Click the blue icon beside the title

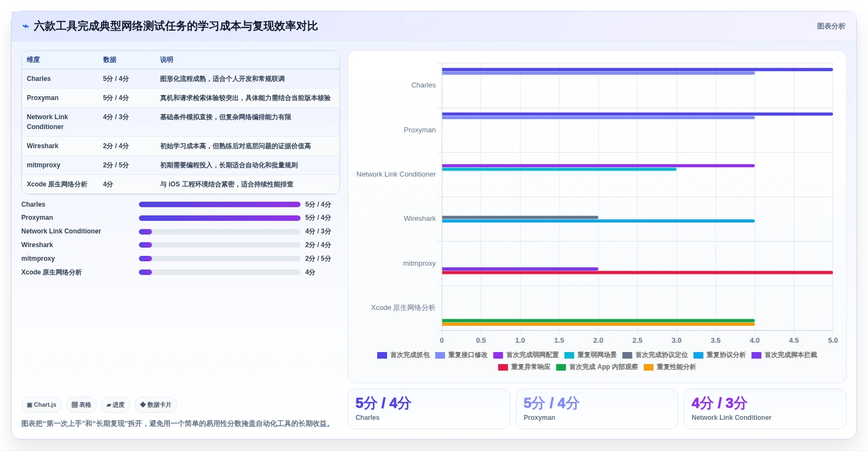[x=25, y=26]
